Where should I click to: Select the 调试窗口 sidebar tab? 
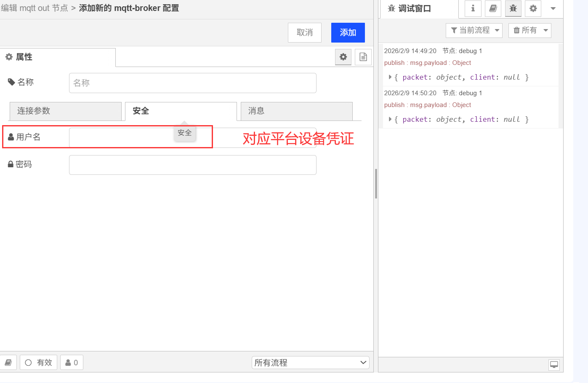tap(419, 8)
